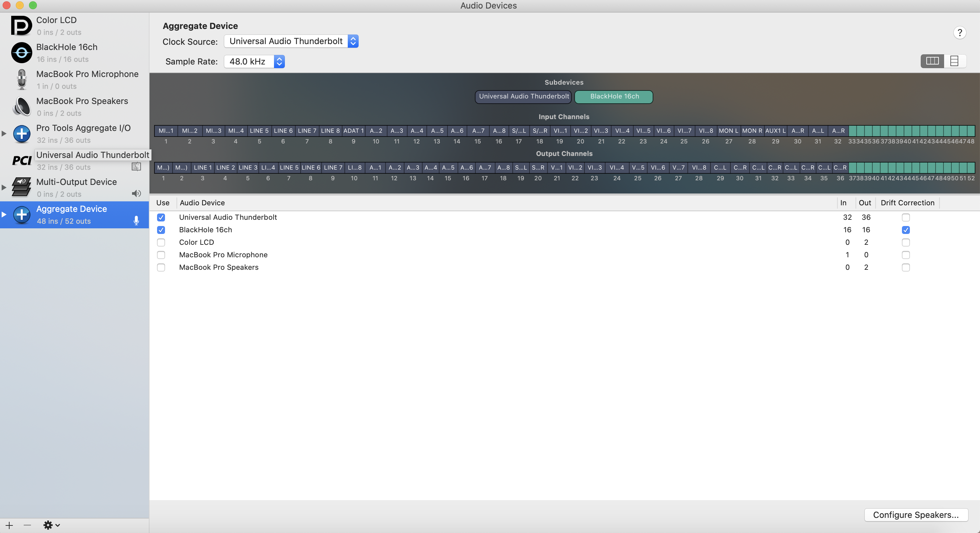Open the gear actions menu
Image resolution: width=980 pixels, height=533 pixels.
point(51,525)
